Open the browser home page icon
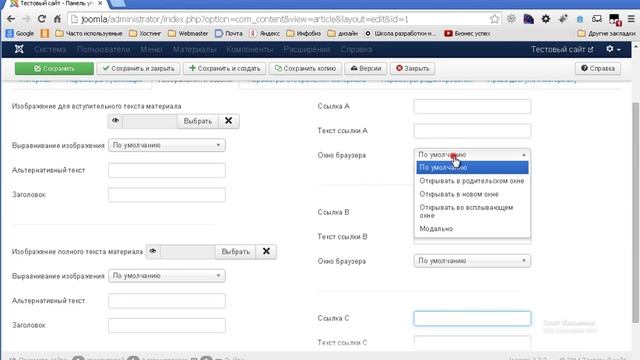The height and width of the screenshot is (360, 640). point(57,19)
